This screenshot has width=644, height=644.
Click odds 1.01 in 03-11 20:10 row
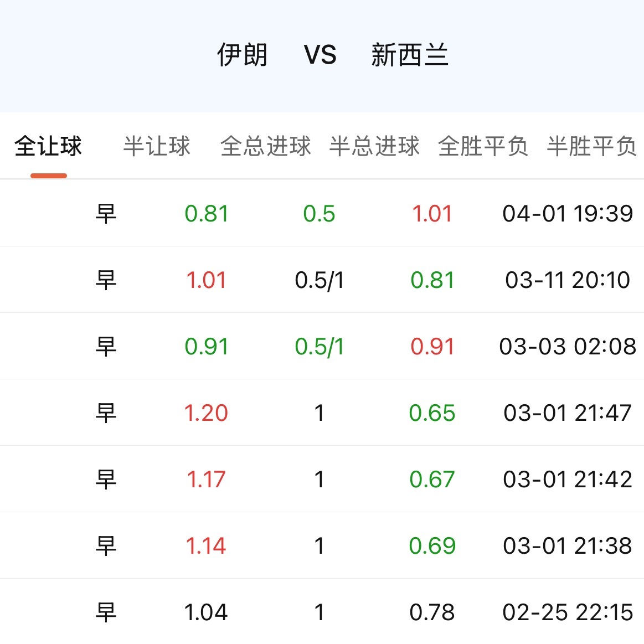point(206,280)
